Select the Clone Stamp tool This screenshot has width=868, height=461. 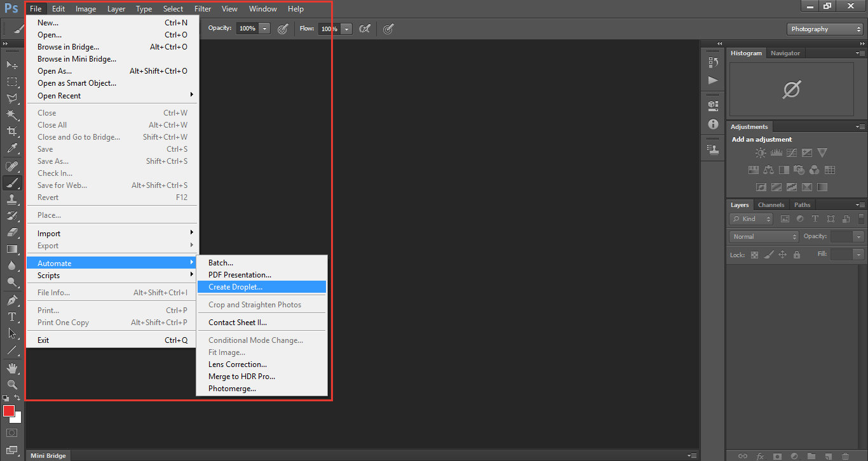point(12,199)
